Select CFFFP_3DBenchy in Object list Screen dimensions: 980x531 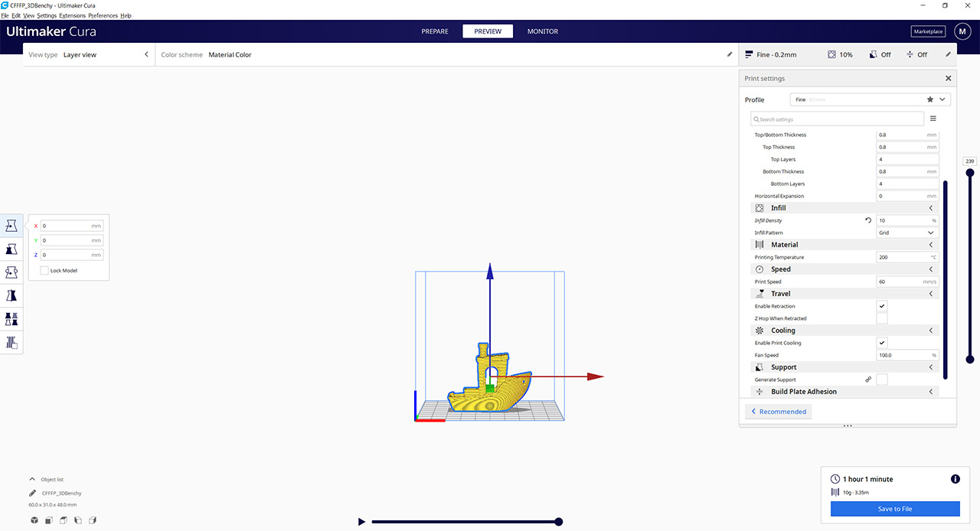tap(62, 494)
